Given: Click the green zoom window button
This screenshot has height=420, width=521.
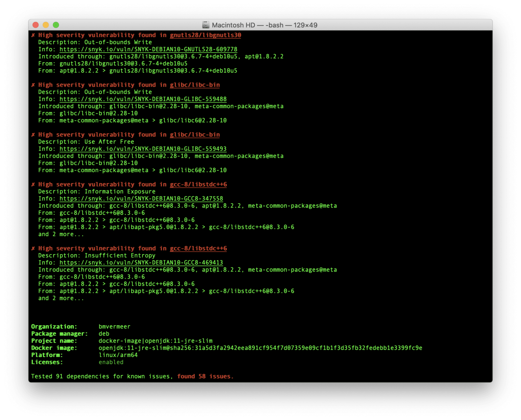Looking at the screenshot, I should tap(56, 25).
